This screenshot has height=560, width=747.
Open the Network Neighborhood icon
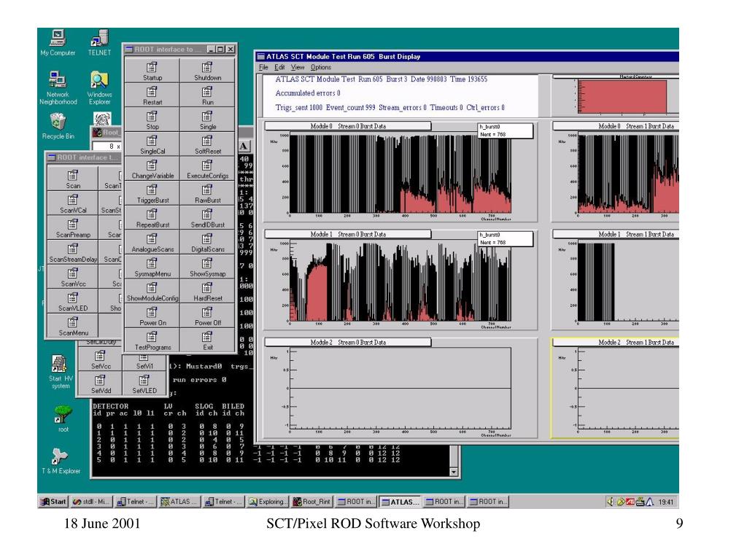click(58, 87)
